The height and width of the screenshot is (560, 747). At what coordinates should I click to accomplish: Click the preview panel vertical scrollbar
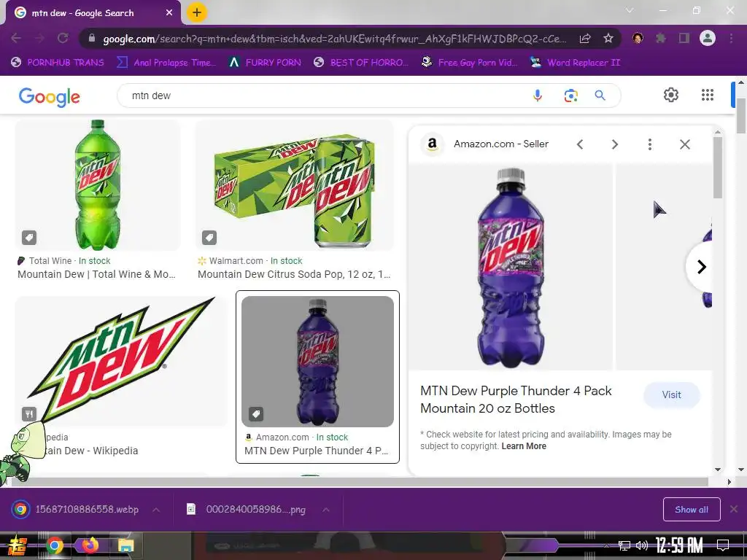point(718,167)
